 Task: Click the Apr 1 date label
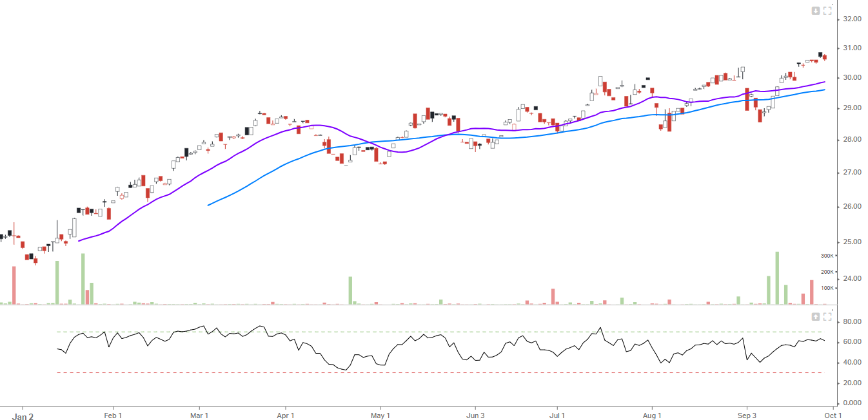[285, 416]
